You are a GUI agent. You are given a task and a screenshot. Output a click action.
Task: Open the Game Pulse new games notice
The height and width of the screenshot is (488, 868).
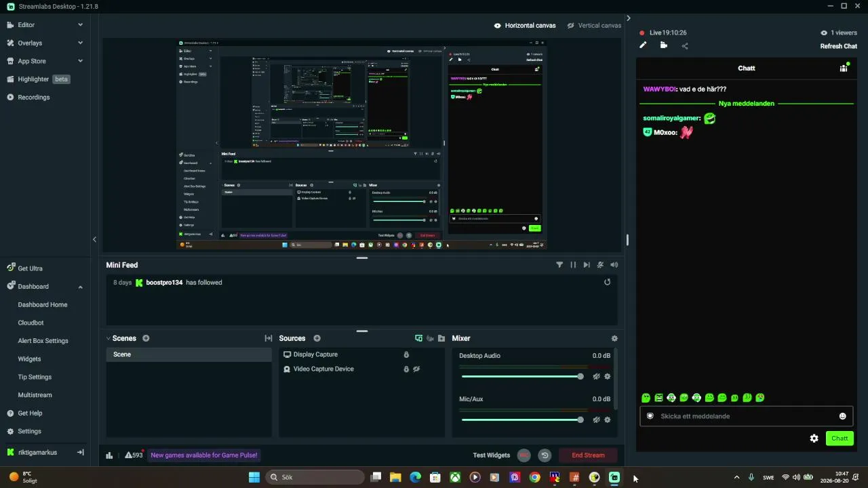(x=203, y=455)
